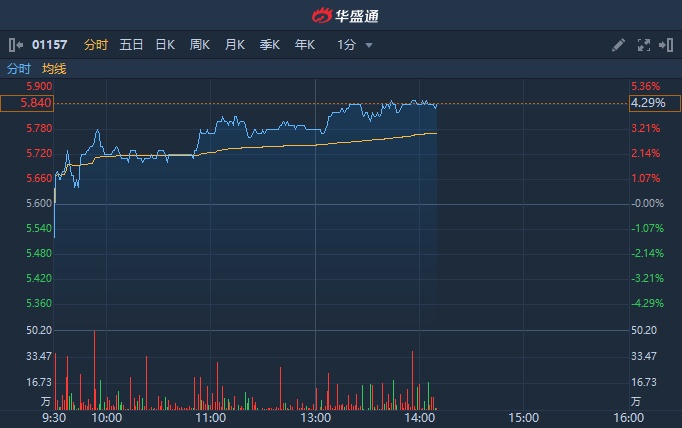
Task: Open the 五日 five-day view
Action: [x=131, y=45]
